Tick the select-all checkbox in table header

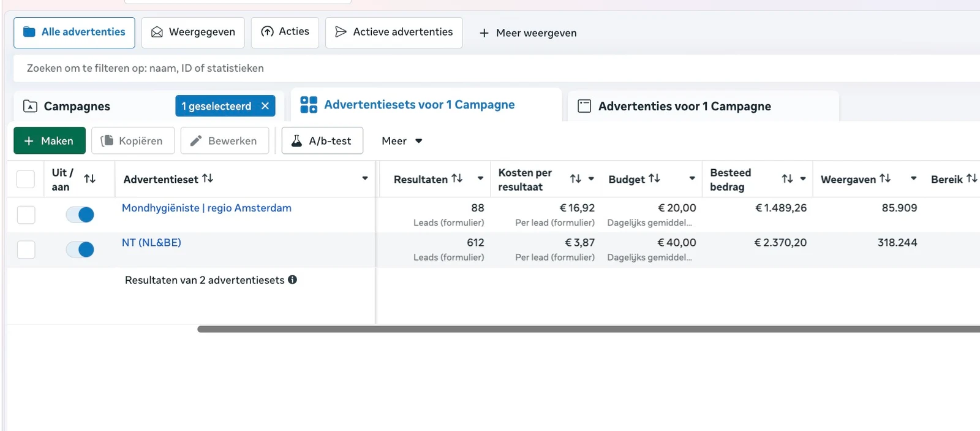pyautogui.click(x=25, y=179)
